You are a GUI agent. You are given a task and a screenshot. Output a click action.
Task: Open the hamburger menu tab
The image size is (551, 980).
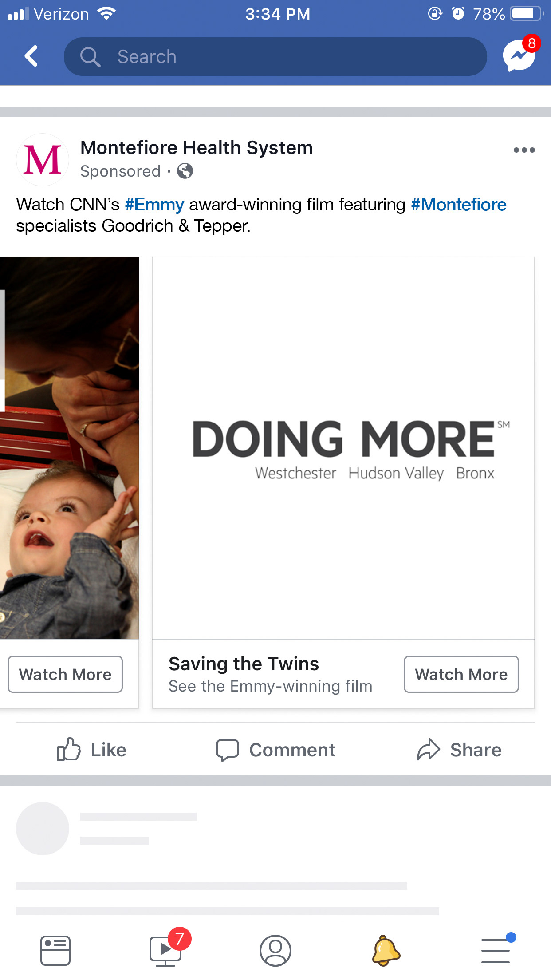(496, 950)
